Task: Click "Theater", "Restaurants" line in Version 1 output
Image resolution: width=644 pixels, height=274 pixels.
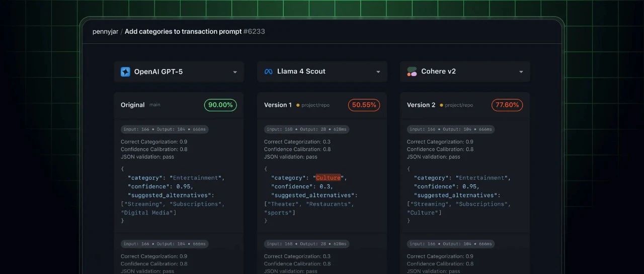Action: point(309,204)
